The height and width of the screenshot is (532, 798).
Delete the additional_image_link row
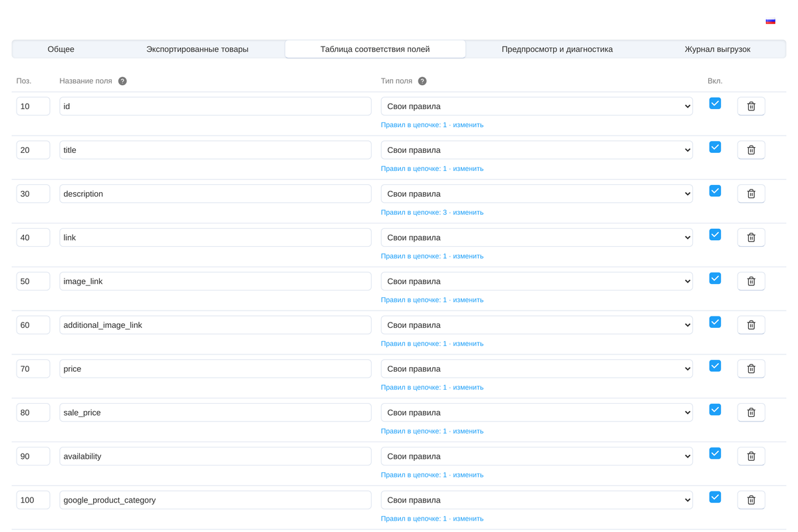pos(751,325)
